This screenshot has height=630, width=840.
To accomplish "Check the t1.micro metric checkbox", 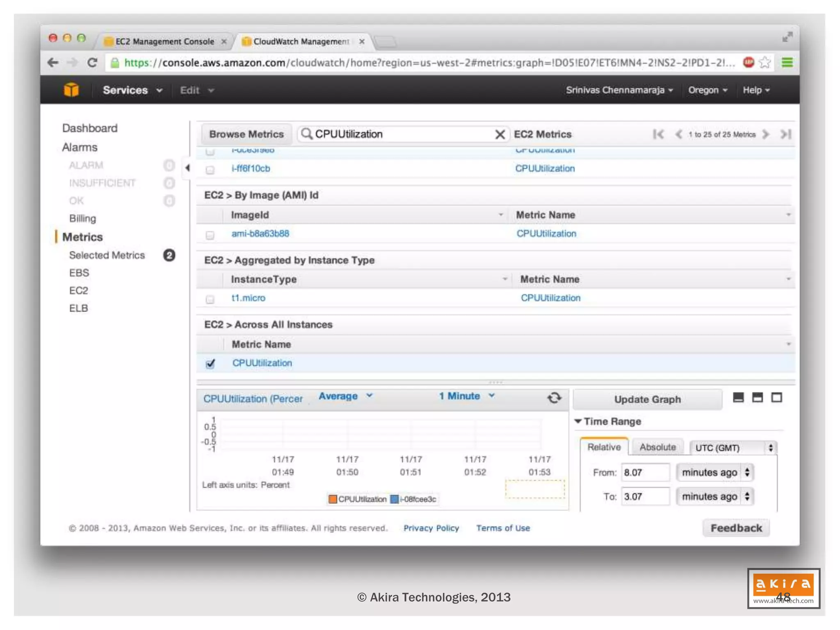I will (x=210, y=299).
